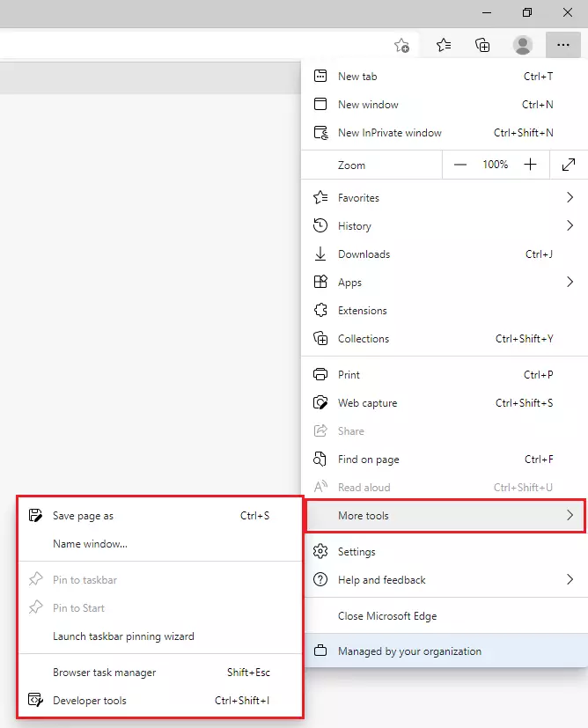Click the New InPrivate window icon
The height and width of the screenshot is (728, 588).
pos(320,133)
